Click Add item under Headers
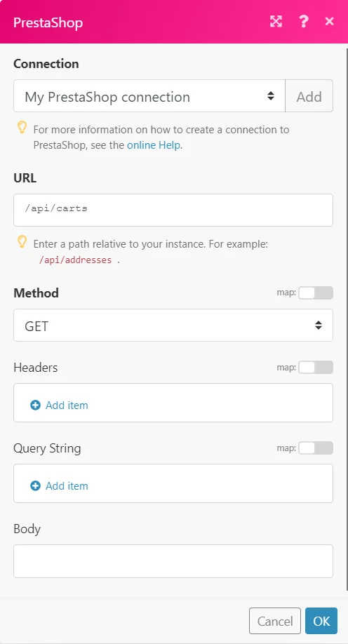 (x=67, y=405)
